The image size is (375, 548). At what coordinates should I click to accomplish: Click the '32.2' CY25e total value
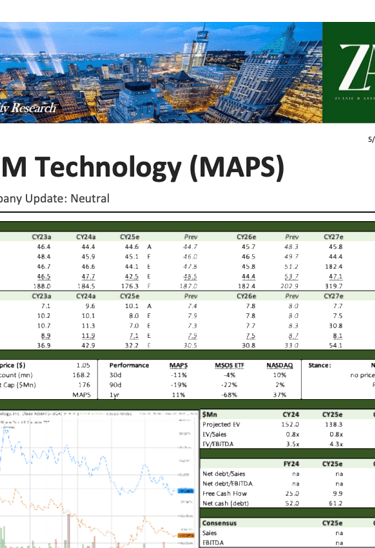click(132, 345)
